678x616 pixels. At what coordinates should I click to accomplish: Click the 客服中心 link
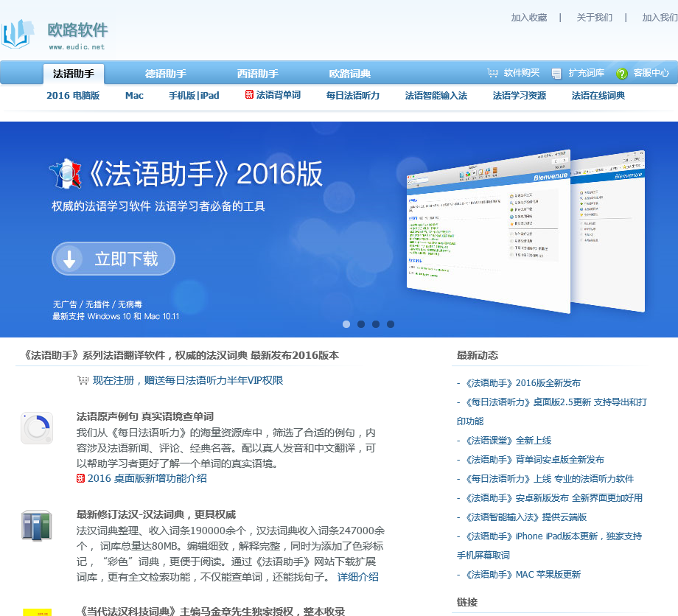(651, 73)
